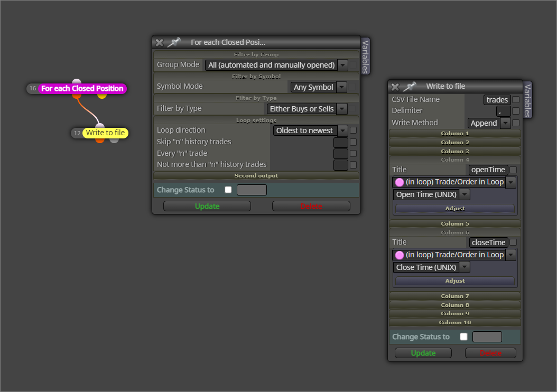557x392 pixels.
Task: Click top input connector of For each Closed Position node
Action: click(x=77, y=81)
